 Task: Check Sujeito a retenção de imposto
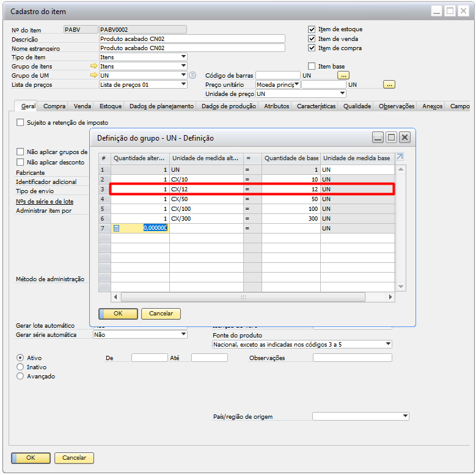[x=21, y=122]
